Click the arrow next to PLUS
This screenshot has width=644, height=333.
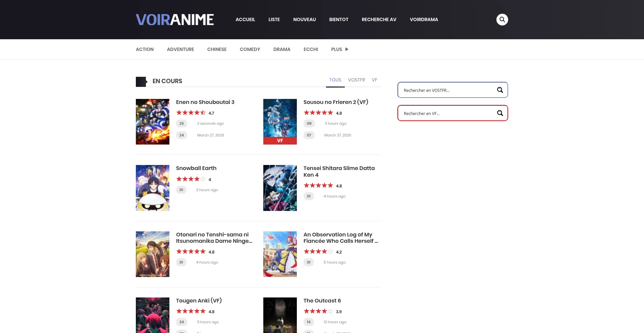coord(347,49)
